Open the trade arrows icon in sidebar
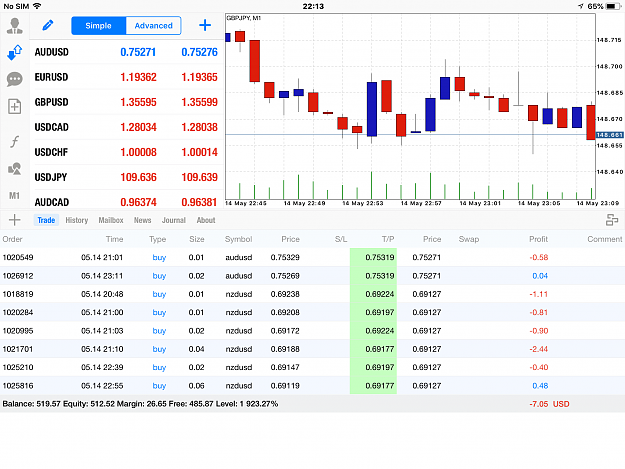This screenshot has width=625, height=469. (15, 52)
